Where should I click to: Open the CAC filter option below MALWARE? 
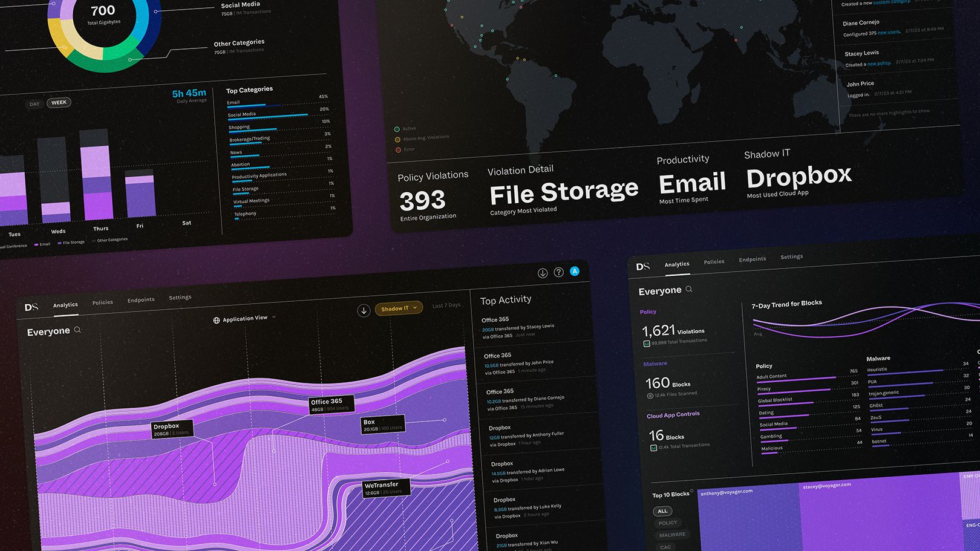665,546
